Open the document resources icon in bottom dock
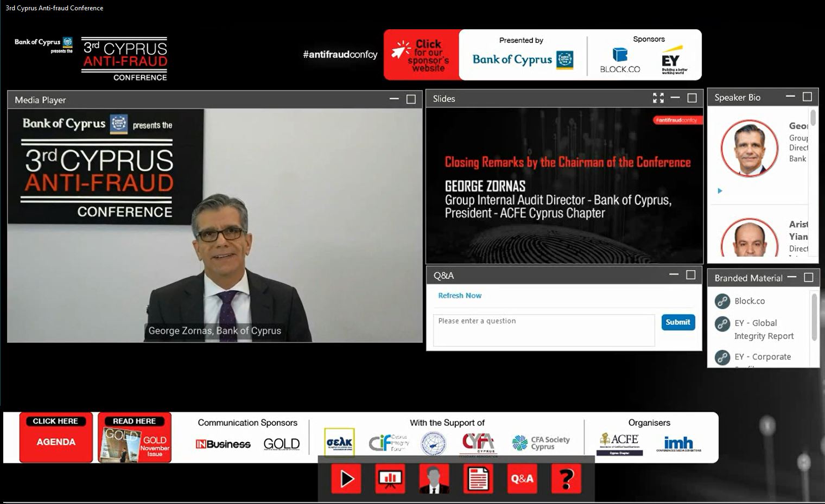The image size is (825, 504). pyautogui.click(x=478, y=479)
